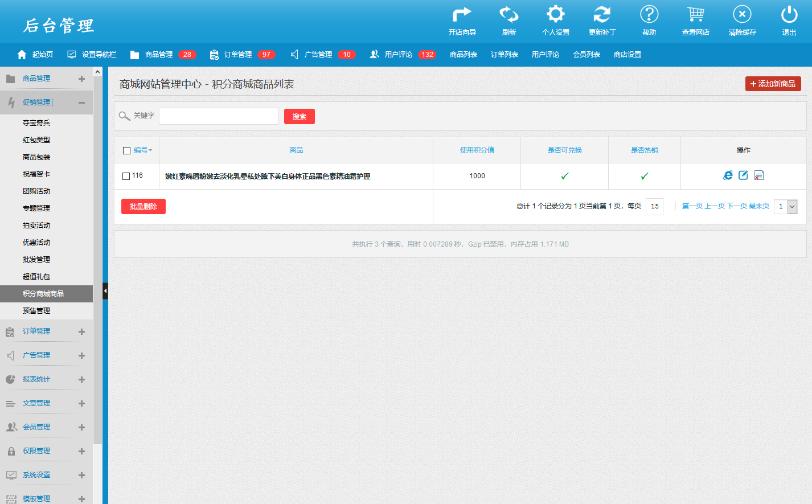This screenshot has height=504, width=812.
Task: Click the browser view icon for item 116
Action: click(728, 175)
